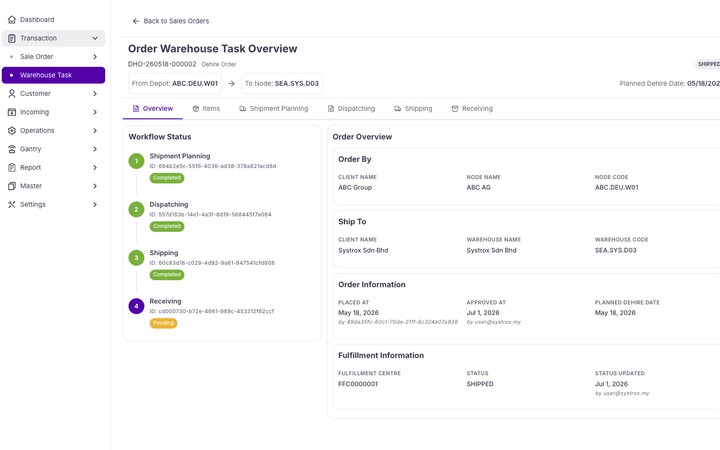Expand the Settings submenu chevron
The width and height of the screenshot is (720, 450).
point(95,204)
